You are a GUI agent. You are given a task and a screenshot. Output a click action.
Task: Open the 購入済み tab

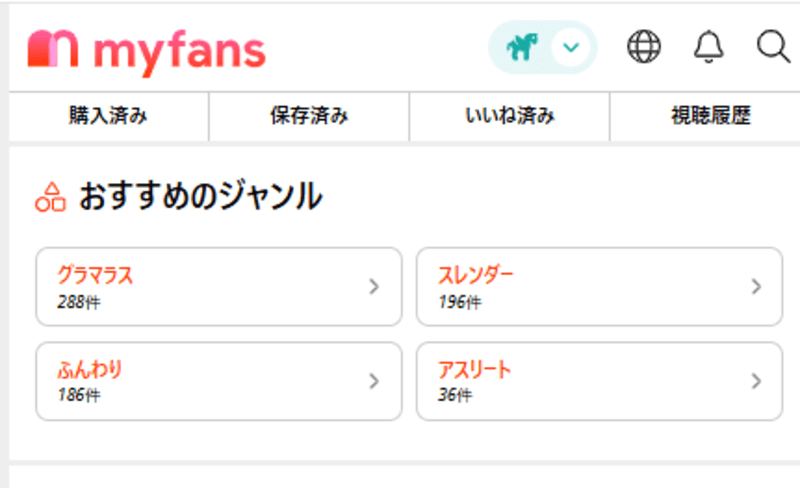tap(108, 117)
